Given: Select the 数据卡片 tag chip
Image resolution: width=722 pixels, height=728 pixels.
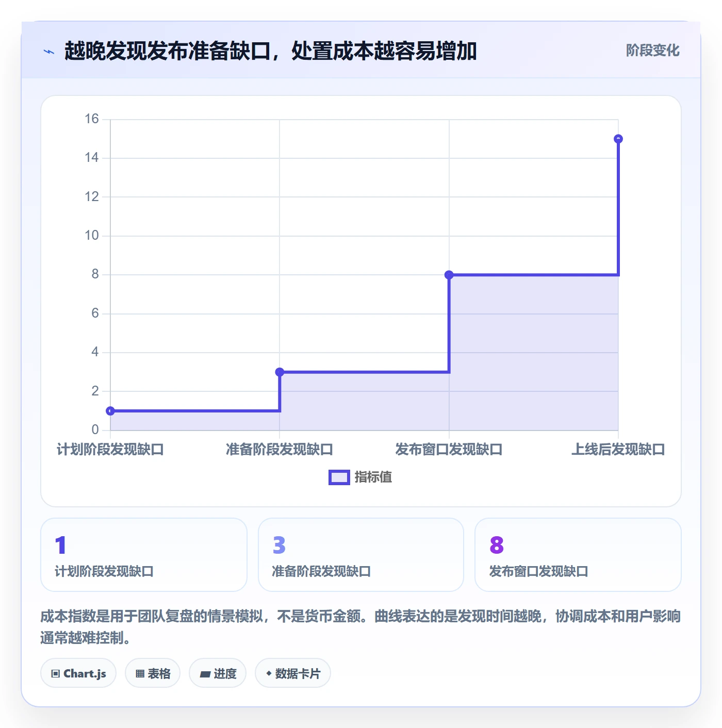Looking at the screenshot, I should pos(293,673).
